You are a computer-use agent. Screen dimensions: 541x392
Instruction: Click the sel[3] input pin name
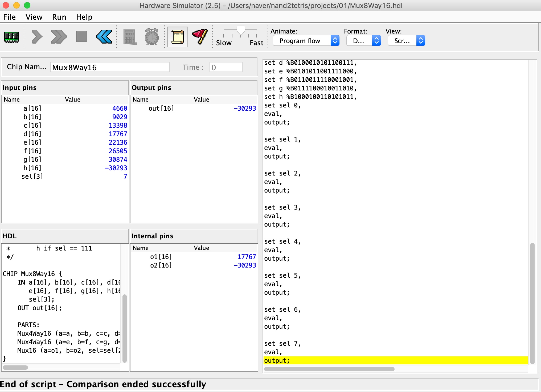tap(32, 177)
